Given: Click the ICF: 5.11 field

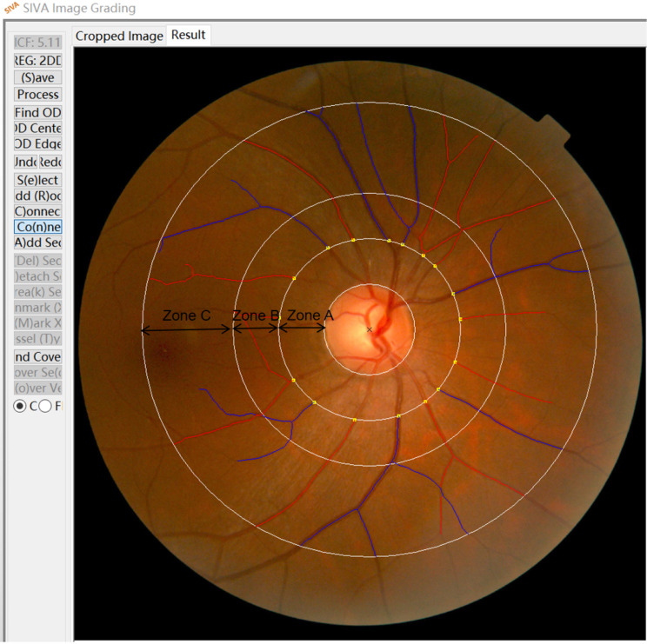Looking at the screenshot, I should (37, 43).
